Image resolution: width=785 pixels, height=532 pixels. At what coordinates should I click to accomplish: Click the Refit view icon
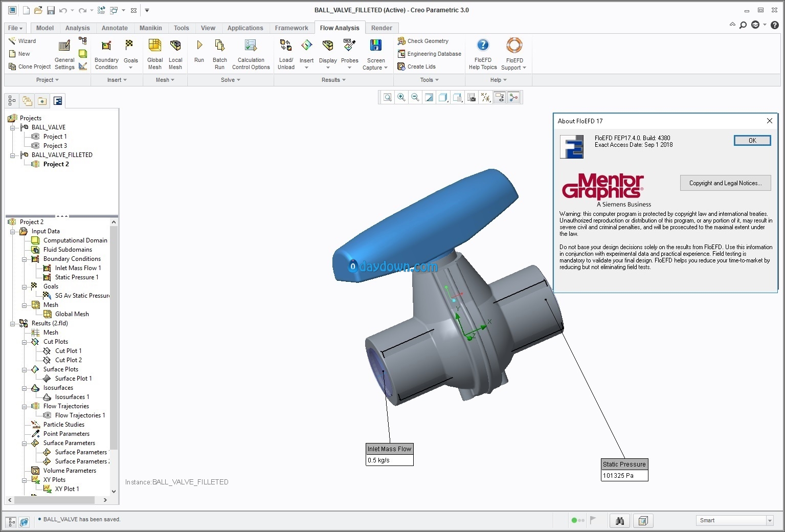pyautogui.click(x=388, y=97)
